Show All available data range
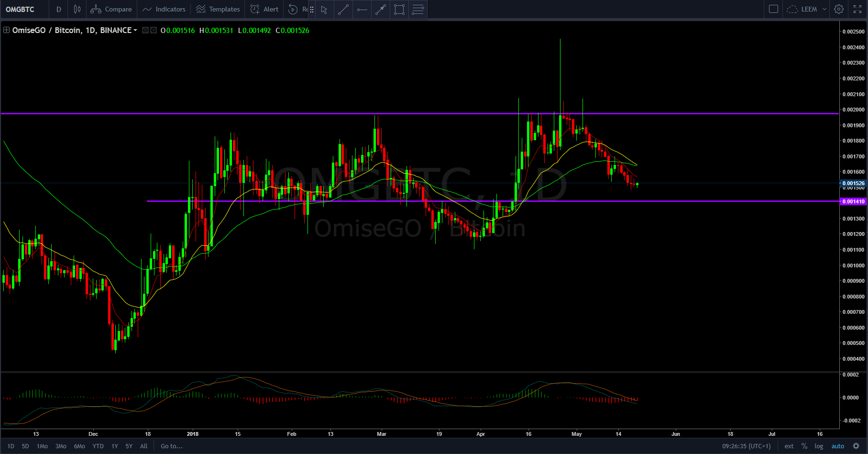This screenshot has height=454, width=868. click(x=143, y=446)
